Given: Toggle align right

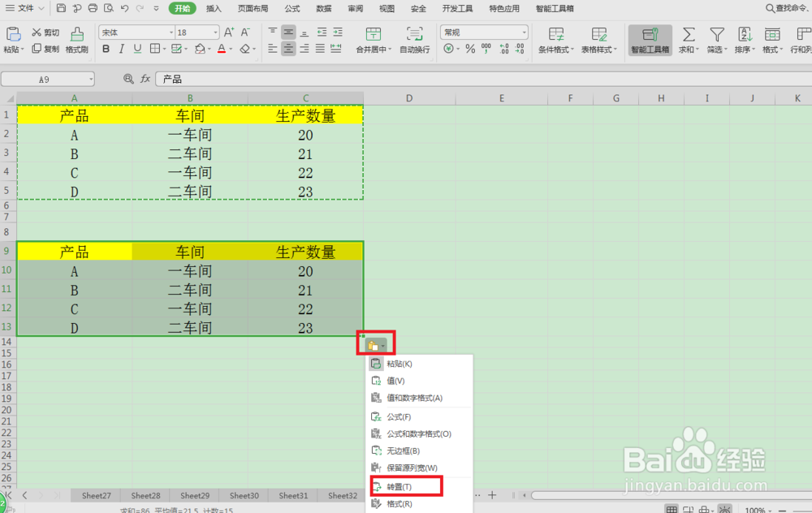Looking at the screenshot, I should pos(304,49).
